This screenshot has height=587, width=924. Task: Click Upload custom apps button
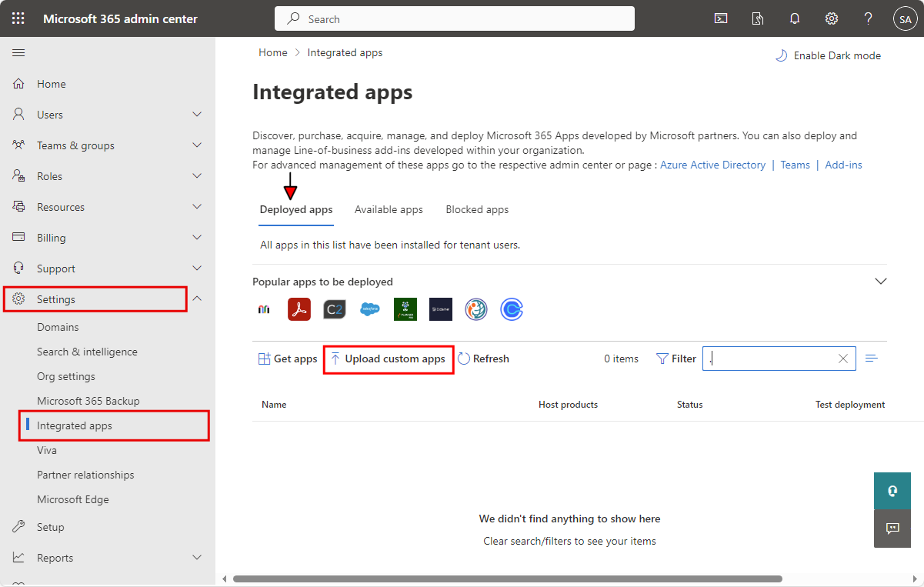tap(389, 359)
